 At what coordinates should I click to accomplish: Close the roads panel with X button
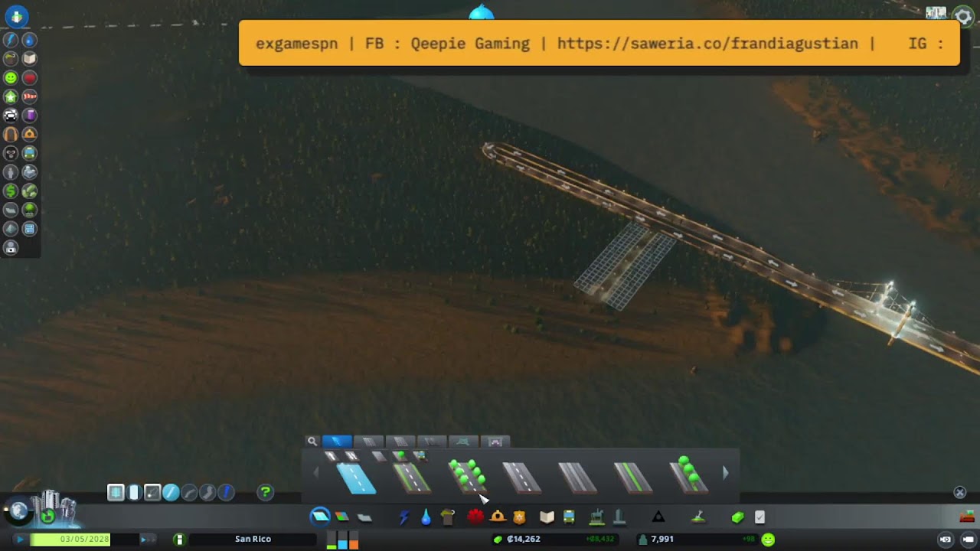(960, 492)
